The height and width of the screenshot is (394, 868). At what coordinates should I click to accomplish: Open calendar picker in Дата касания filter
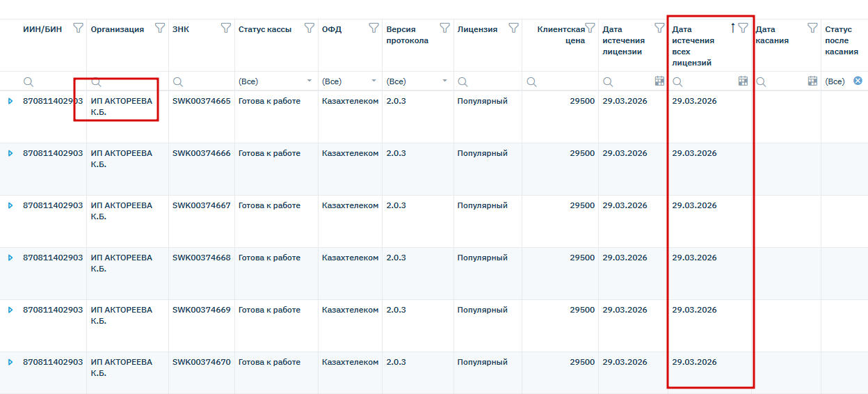coord(812,81)
